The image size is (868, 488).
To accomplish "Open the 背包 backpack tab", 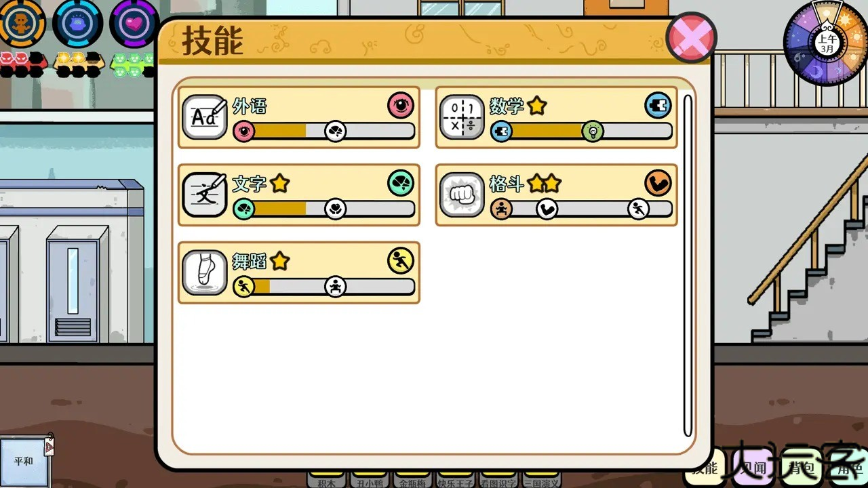I will coord(801,468).
